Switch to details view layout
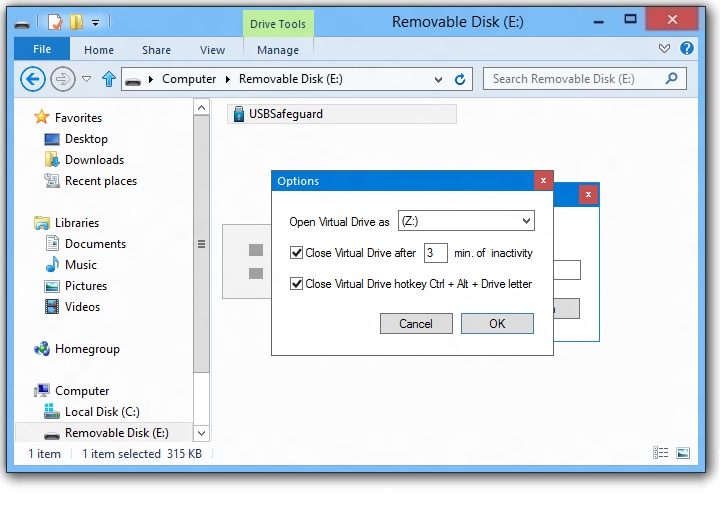This screenshot has width=720, height=510. [661, 453]
